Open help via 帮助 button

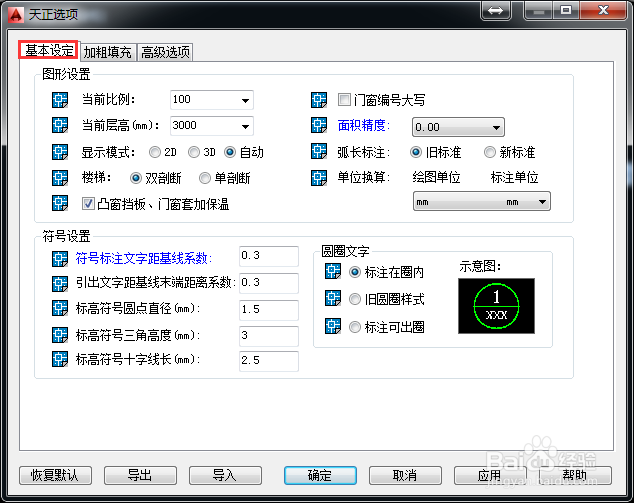(x=575, y=476)
